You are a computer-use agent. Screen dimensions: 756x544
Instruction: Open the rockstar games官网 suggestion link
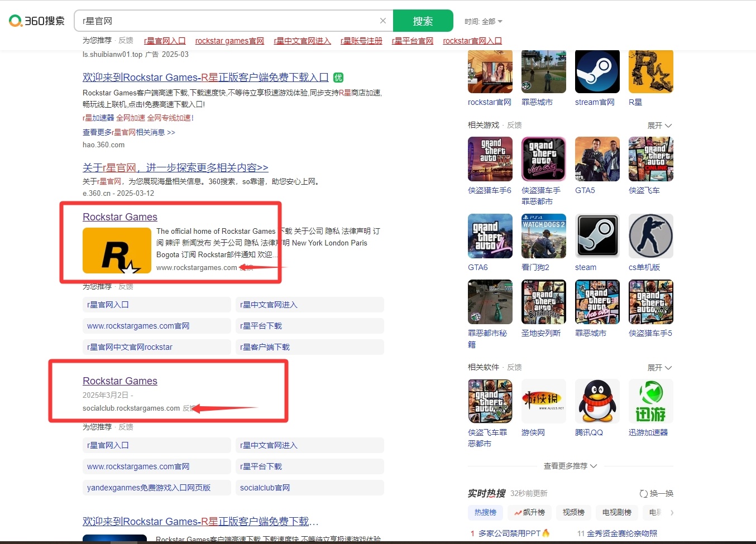point(229,41)
